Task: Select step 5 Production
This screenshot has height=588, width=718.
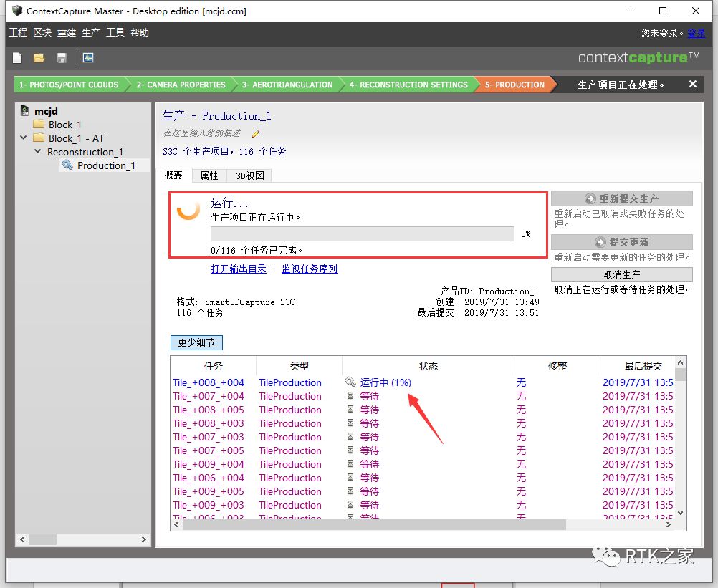Action: (x=514, y=85)
